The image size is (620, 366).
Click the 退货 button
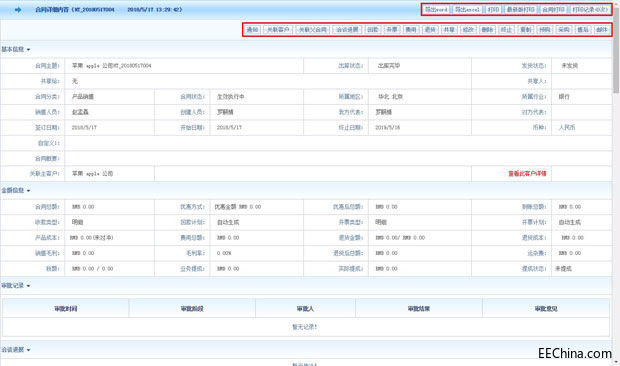430,30
